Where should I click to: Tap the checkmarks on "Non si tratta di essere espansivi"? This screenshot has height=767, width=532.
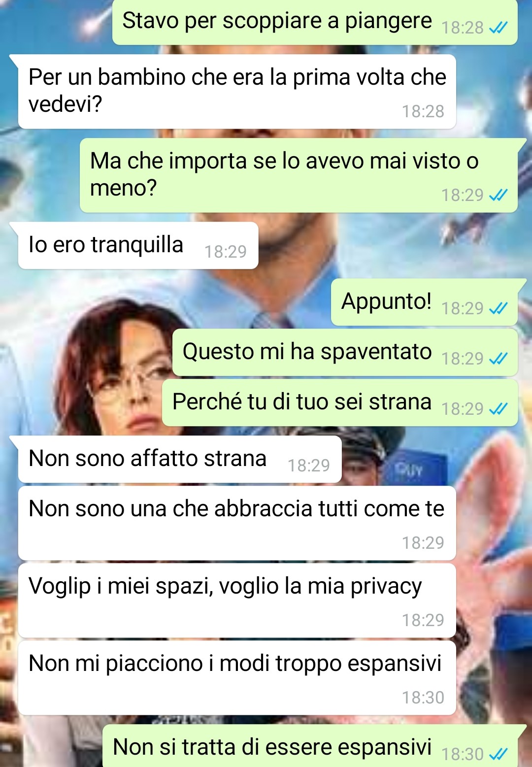tap(498, 755)
